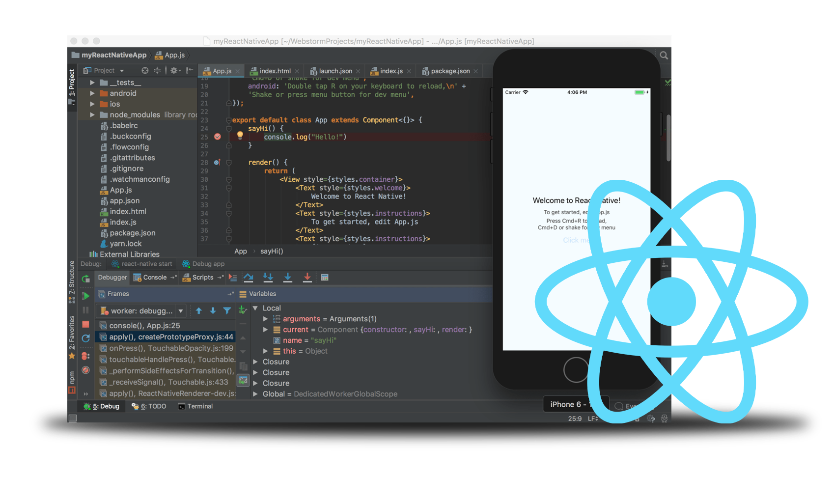Resume the program with the green play icon

(x=85, y=296)
